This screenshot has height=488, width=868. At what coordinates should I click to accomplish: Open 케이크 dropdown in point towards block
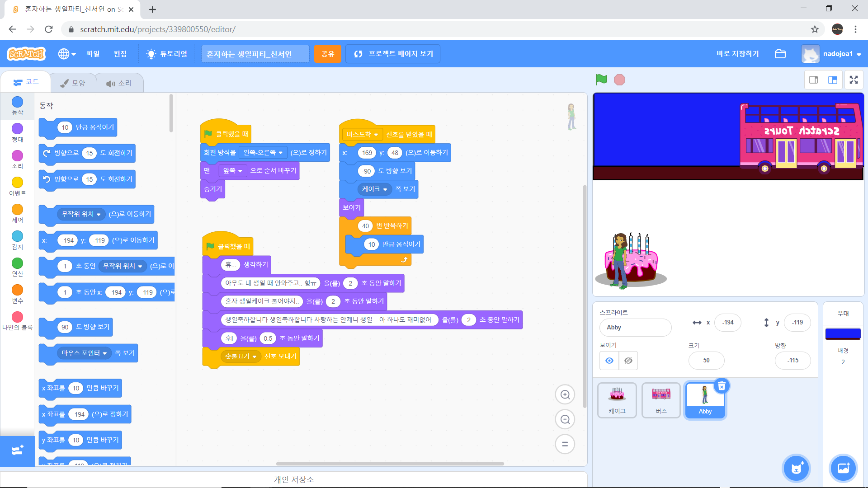pos(374,189)
